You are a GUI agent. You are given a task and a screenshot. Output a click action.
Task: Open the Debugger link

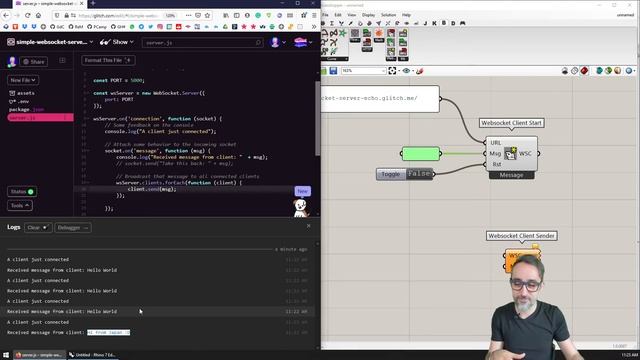pyautogui.click(x=73, y=228)
